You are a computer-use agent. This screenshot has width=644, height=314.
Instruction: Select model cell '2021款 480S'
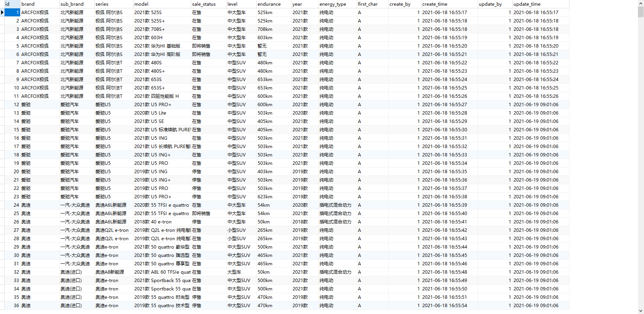click(162, 63)
